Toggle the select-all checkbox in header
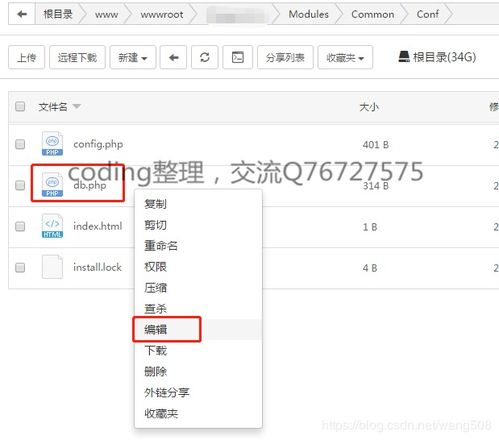Viewport: 499px width, 440px height. click(20, 107)
